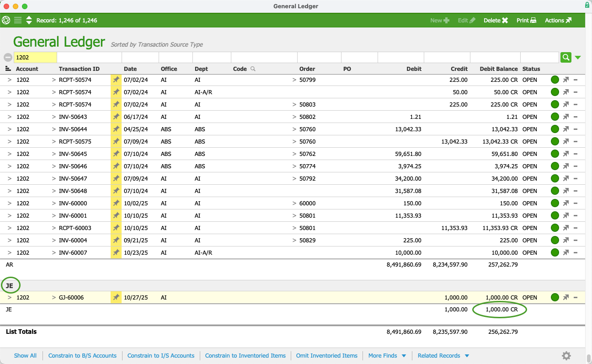Open the green triangle search options dropdown

pos(578,58)
